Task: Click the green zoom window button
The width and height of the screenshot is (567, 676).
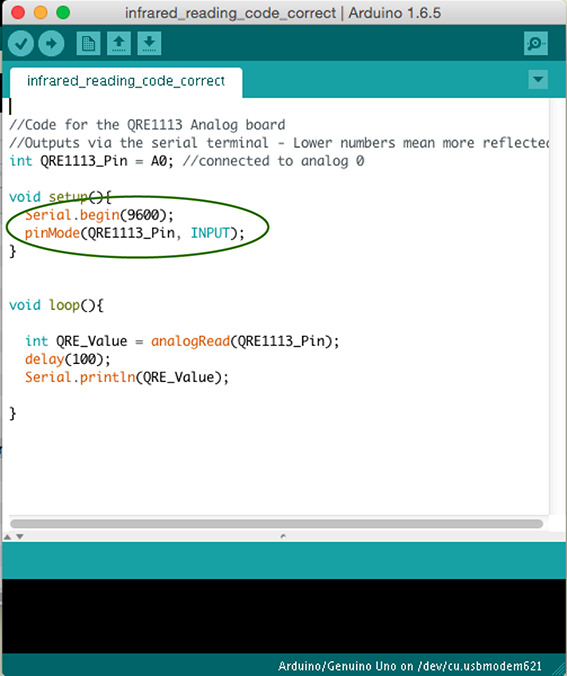Action: tap(63, 13)
